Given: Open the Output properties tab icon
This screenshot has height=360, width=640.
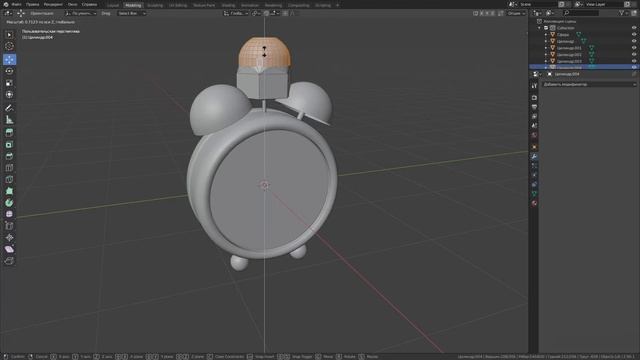Looking at the screenshot, I should point(534,107).
